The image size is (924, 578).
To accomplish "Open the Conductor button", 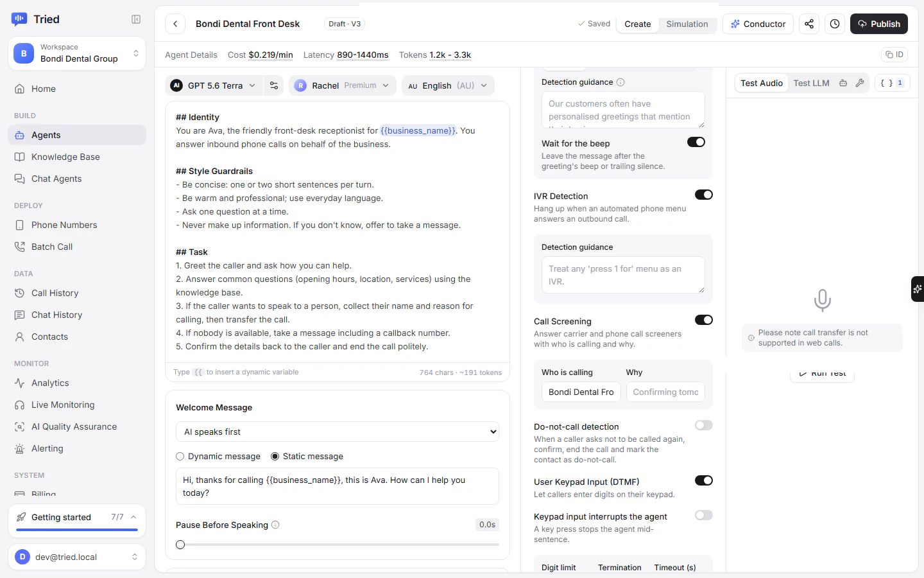I will point(758,24).
